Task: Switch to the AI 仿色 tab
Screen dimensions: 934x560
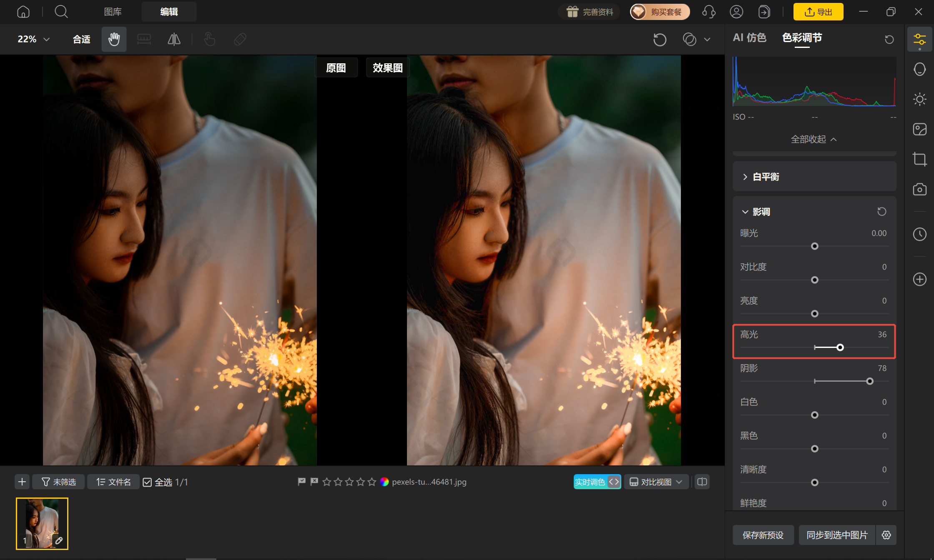Action: (749, 38)
